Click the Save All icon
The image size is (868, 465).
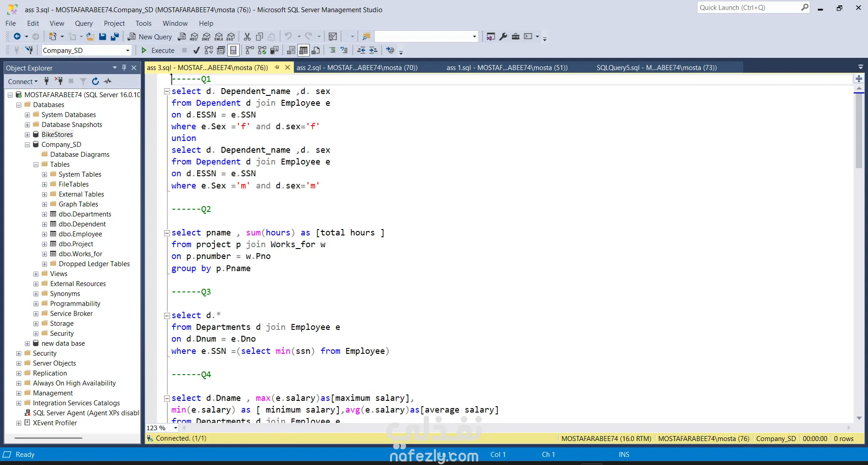point(115,37)
